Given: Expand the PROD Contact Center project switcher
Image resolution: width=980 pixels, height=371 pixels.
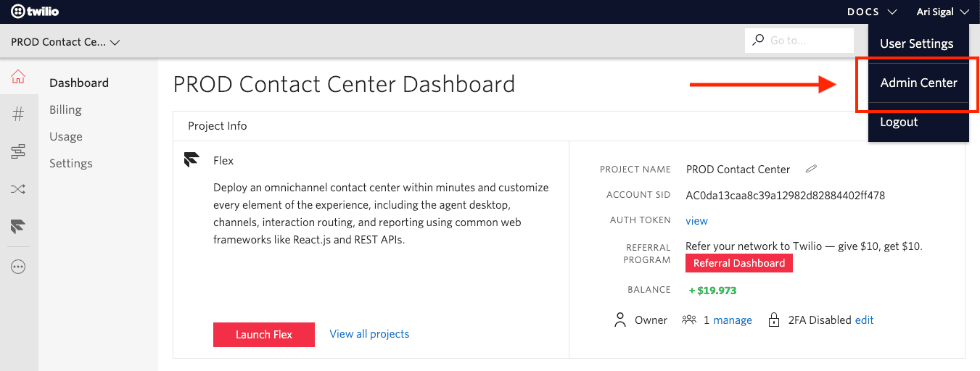Looking at the screenshot, I should [65, 42].
